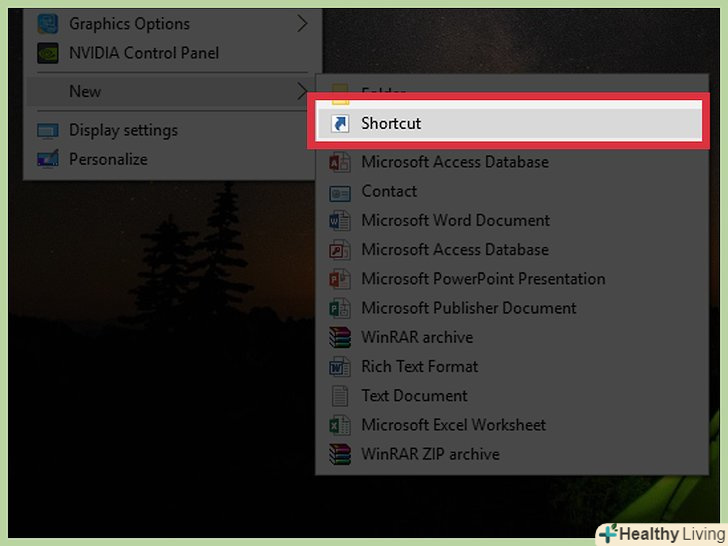Create a new Rich Text Format file
Viewport: 728px width, 546px height.
512,367
